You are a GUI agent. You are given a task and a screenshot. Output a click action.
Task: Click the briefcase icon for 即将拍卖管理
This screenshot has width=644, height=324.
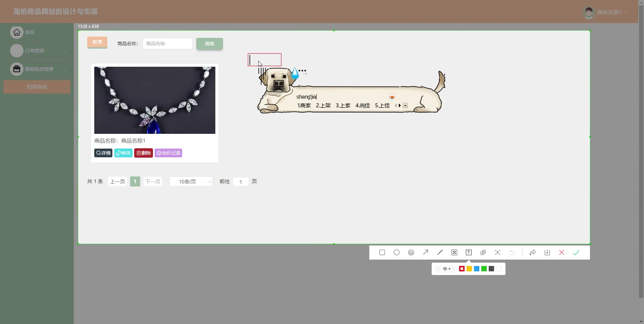17,69
